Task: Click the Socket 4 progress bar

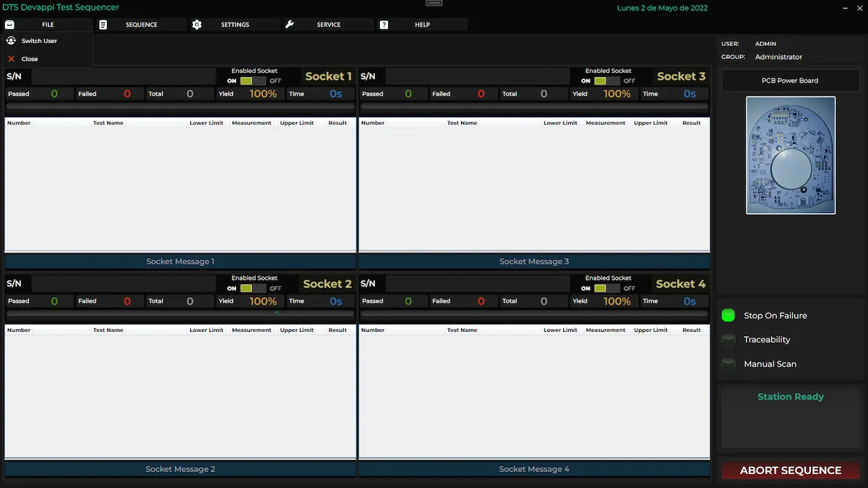Action: click(x=535, y=314)
